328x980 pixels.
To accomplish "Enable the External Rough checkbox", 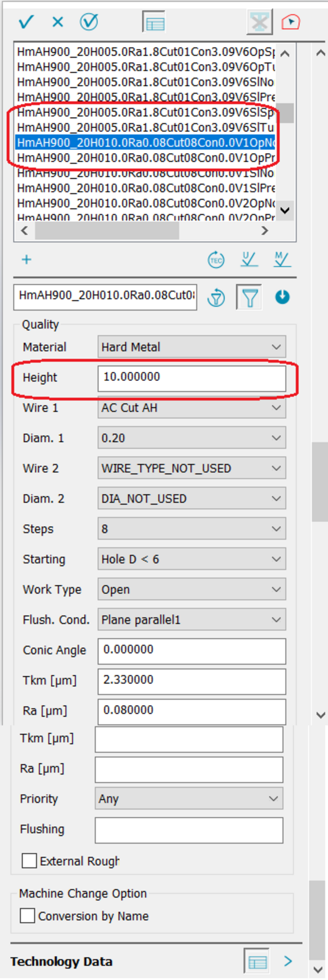I will [29, 861].
